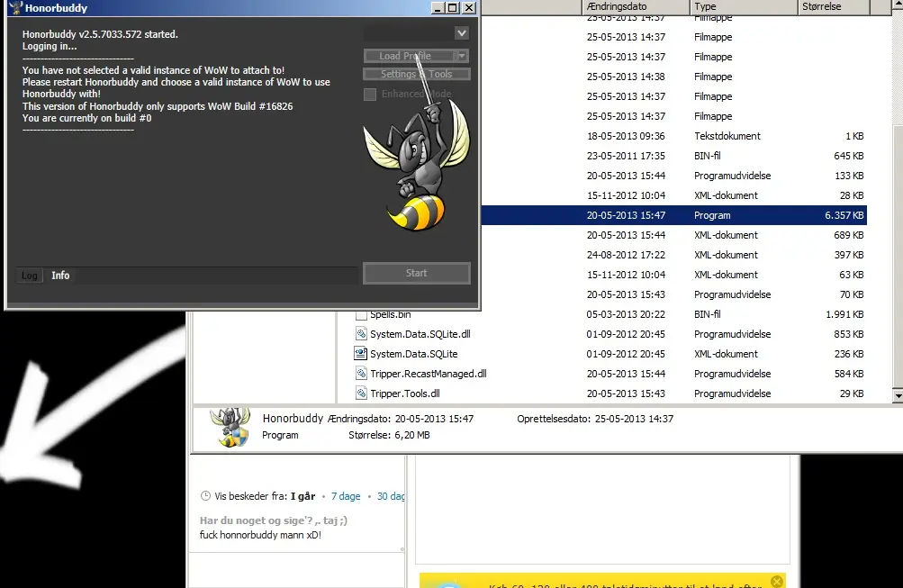
Task: Sort by the Størrelse column header
Action: [833, 7]
